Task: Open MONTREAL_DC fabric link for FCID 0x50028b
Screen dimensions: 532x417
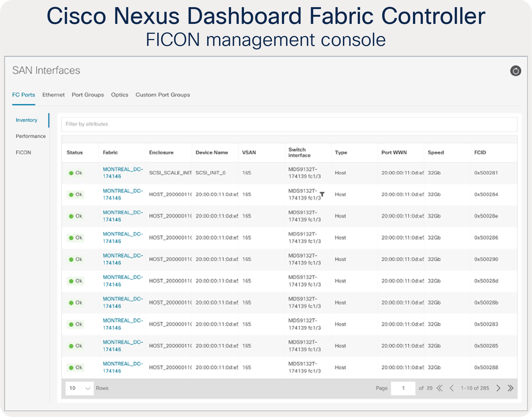Action: pyautogui.click(x=123, y=302)
